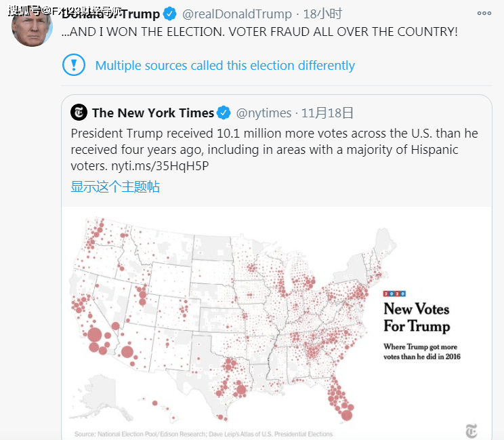Click '显示这个主题帖' to show thread
Viewport: 504px width, 440px height.
click(115, 186)
